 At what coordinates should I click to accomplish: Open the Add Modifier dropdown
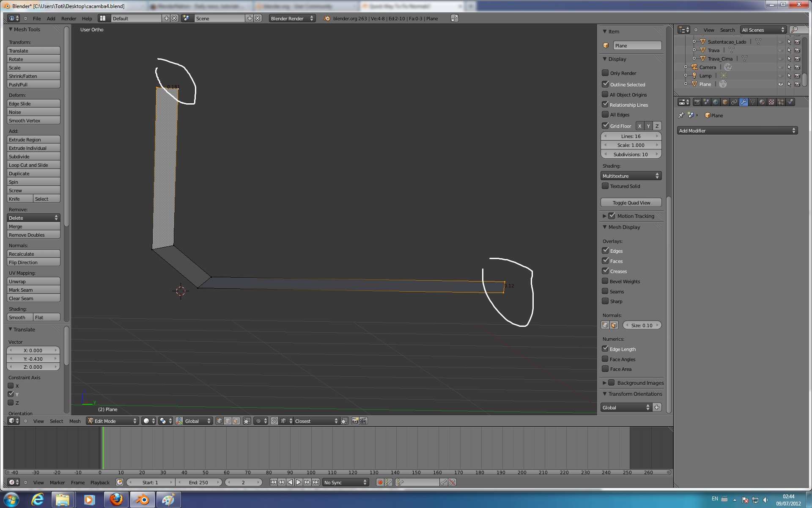tap(737, 130)
